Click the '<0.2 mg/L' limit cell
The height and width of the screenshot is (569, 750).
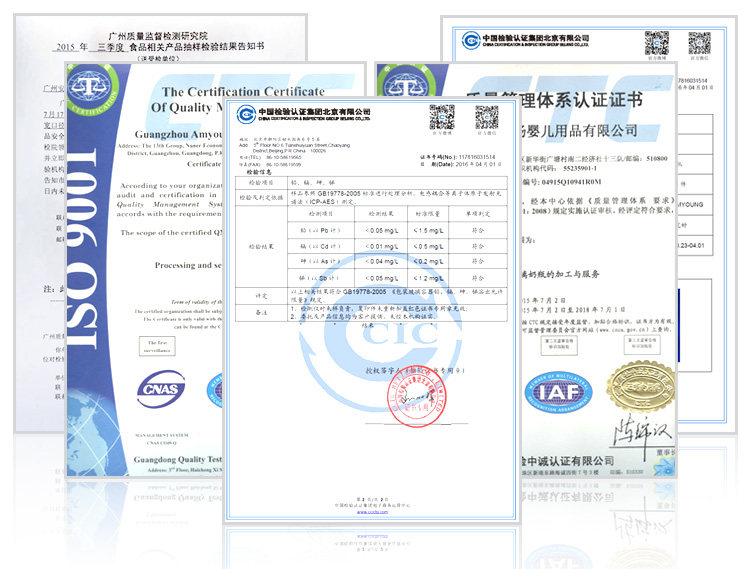(x=429, y=262)
